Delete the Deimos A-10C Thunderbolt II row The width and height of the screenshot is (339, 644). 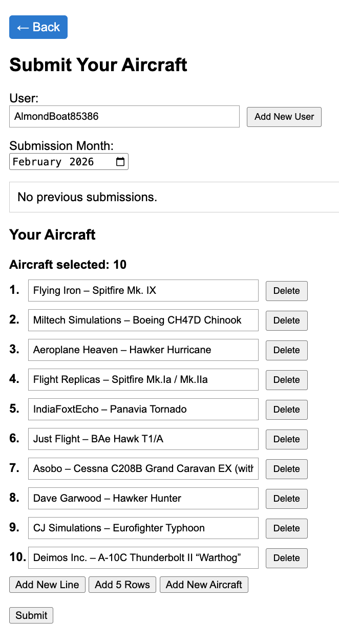tap(286, 558)
